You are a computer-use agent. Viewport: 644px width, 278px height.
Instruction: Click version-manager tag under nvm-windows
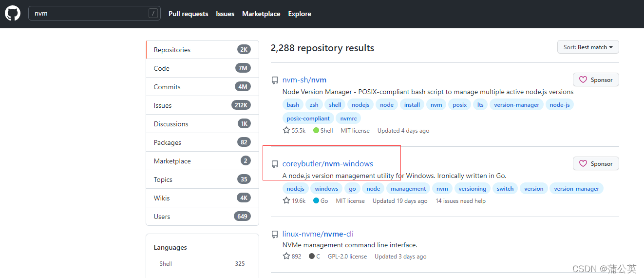click(x=576, y=189)
